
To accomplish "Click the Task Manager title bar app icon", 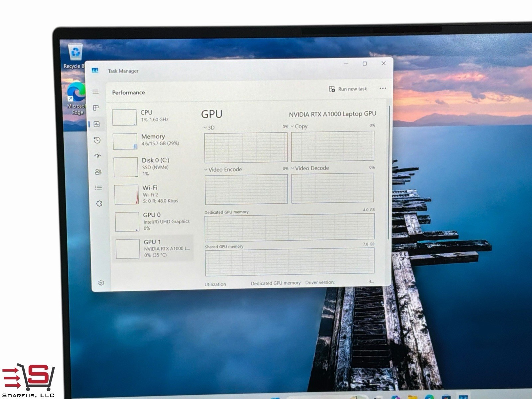I will click(95, 70).
